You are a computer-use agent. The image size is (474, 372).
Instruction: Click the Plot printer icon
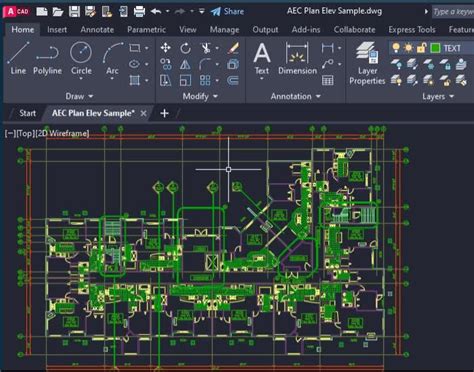pyautogui.click(x=139, y=12)
